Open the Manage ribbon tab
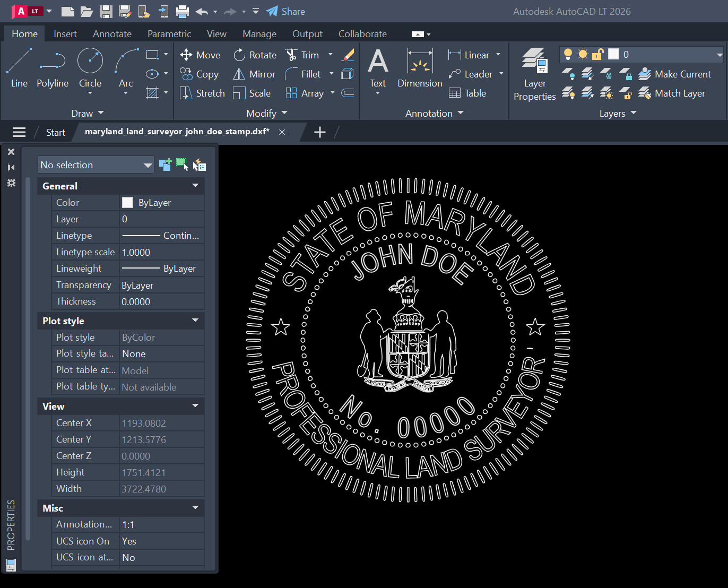 point(259,34)
